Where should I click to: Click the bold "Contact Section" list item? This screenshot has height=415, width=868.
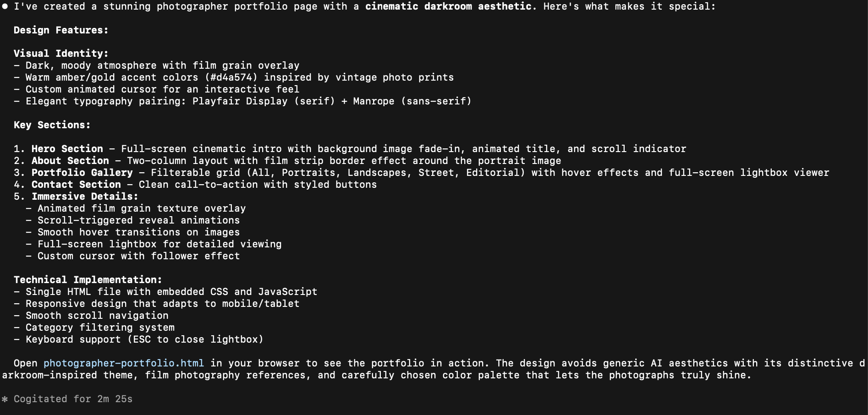click(76, 185)
